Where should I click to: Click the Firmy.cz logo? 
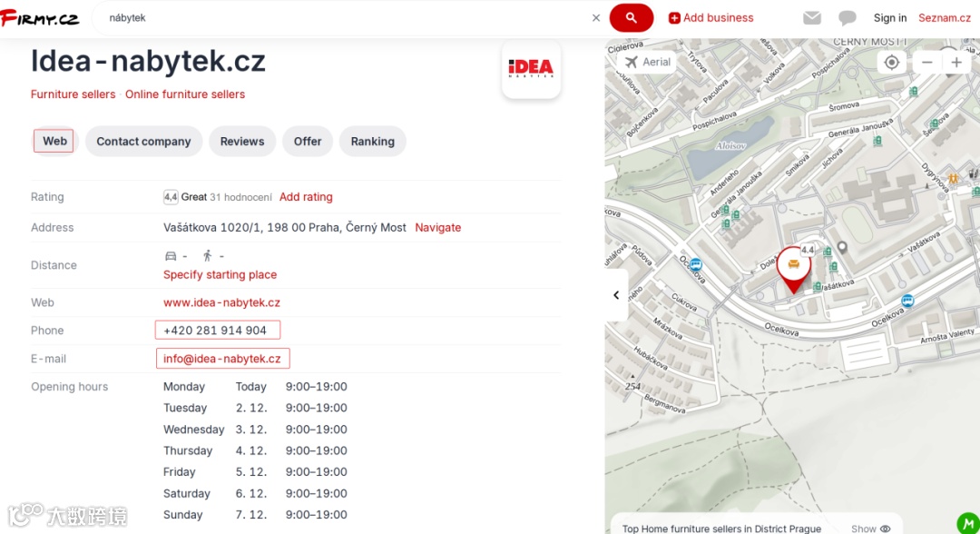[40, 18]
